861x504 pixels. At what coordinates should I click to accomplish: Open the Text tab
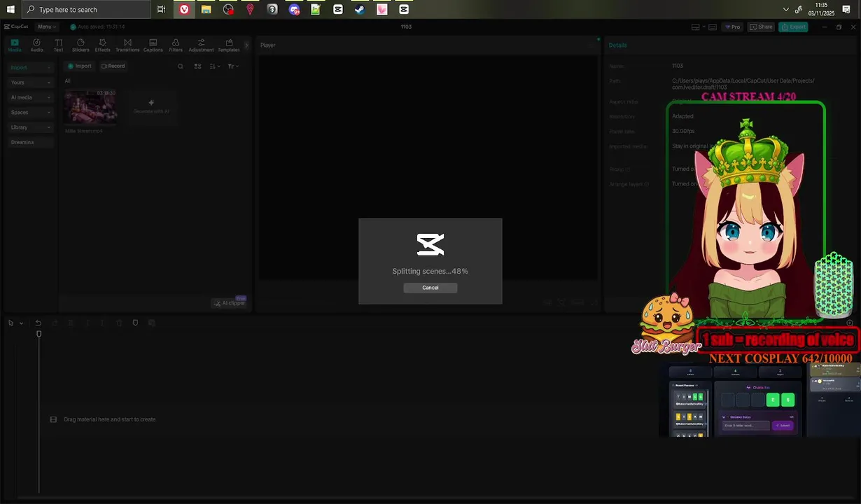pyautogui.click(x=58, y=45)
